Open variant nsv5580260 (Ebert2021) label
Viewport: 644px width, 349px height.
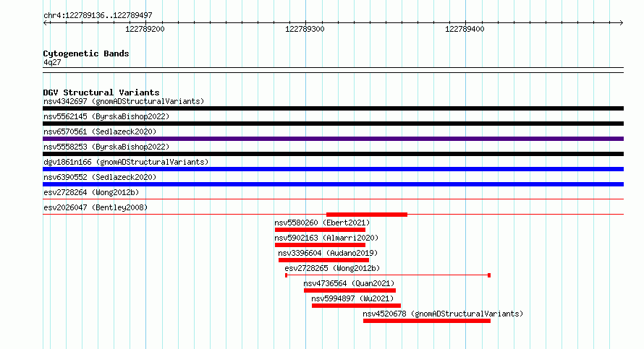pyautogui.click(x=322, y=223)
